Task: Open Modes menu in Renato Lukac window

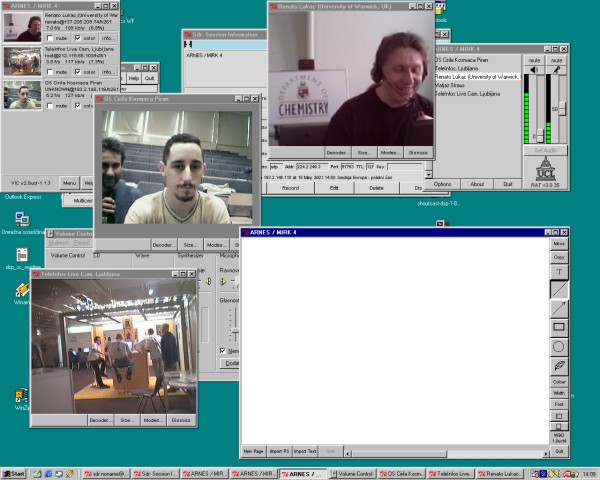Action: point(389,152)
